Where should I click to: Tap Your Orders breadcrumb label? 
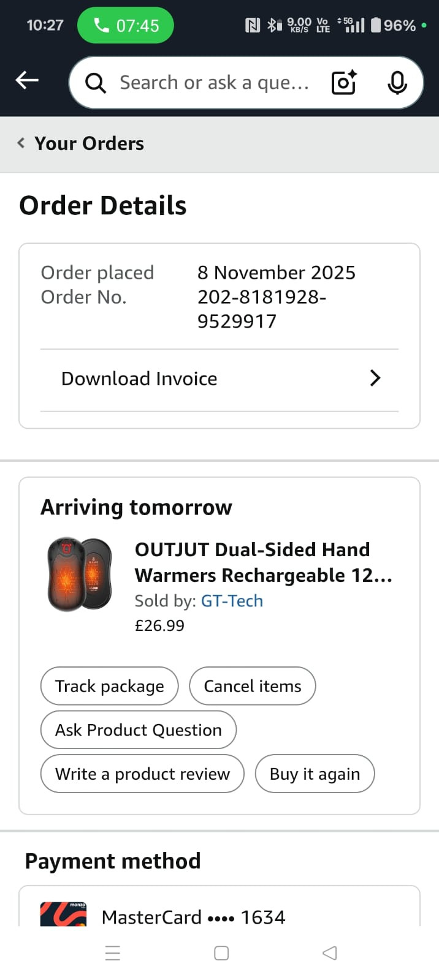[90, 143]
